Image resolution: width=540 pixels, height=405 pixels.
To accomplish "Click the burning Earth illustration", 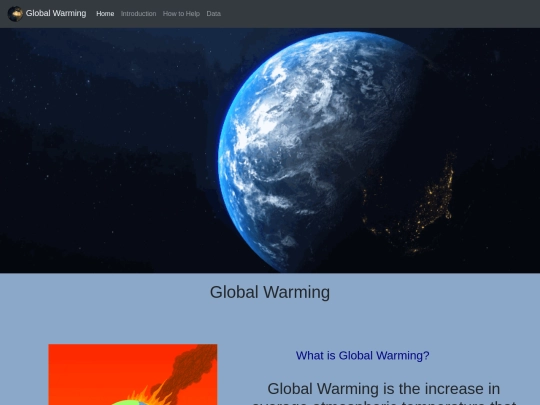I will pos(133,375).
